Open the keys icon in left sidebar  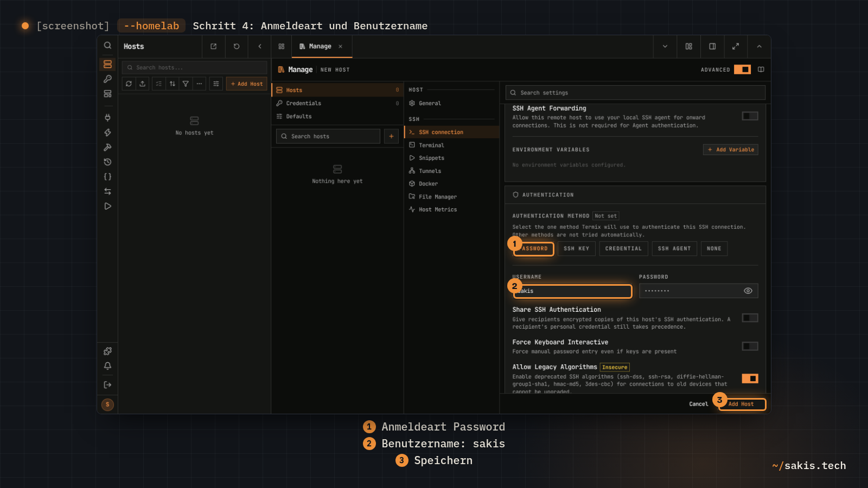pyautogui.click(x=107, y=79)
